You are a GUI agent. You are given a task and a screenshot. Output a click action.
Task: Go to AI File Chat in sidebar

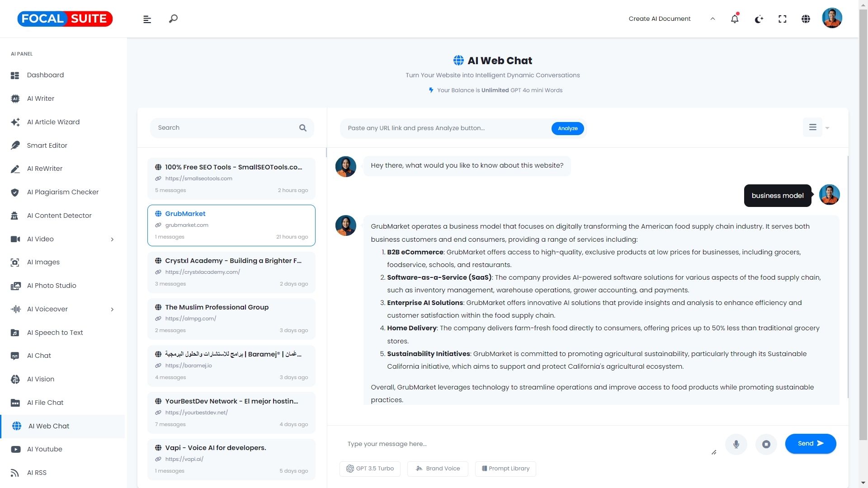pos(45,403)
